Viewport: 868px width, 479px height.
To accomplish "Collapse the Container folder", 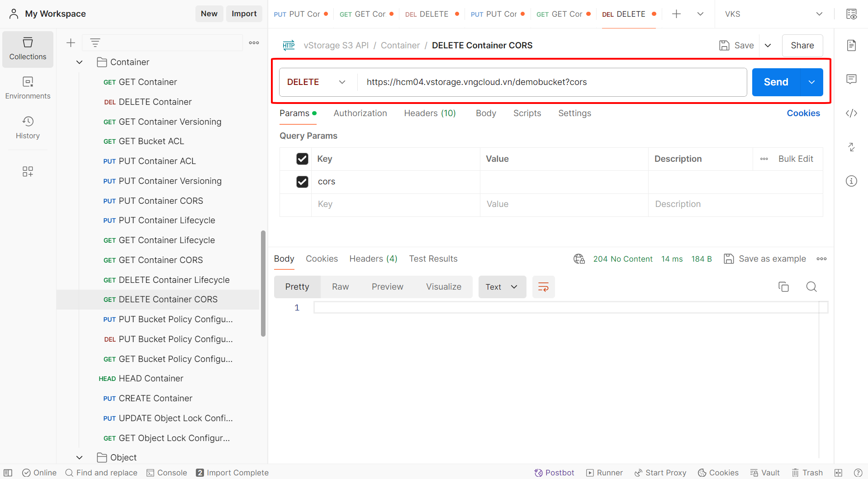I will tap(80, 62).
